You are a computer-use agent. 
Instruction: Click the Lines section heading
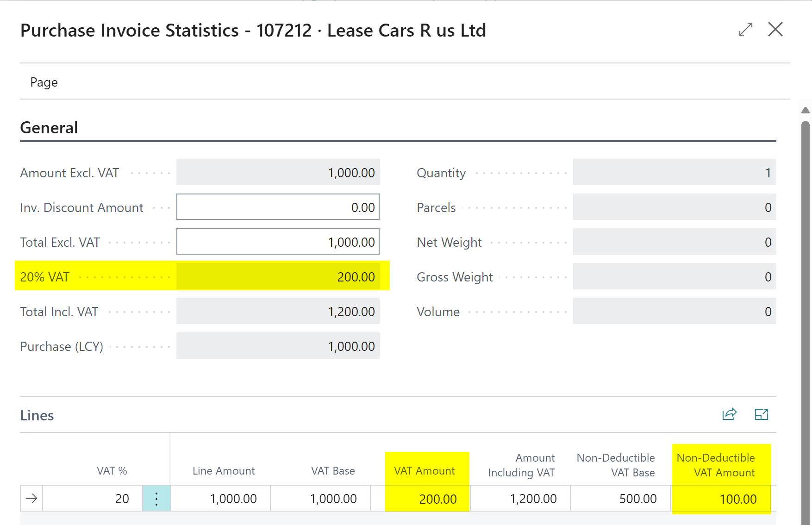[37, 415]
